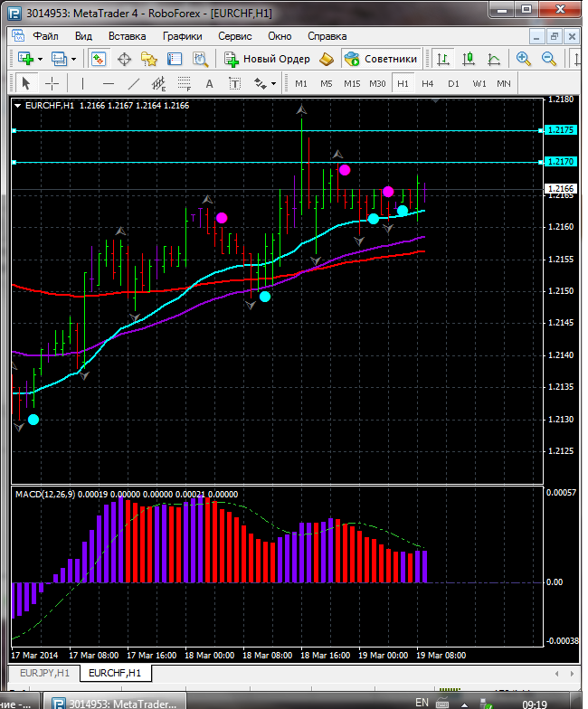The width and height of the screenshot is (588, 709).
Task: Switch to M5 timeframe
Action: [326, 83]
